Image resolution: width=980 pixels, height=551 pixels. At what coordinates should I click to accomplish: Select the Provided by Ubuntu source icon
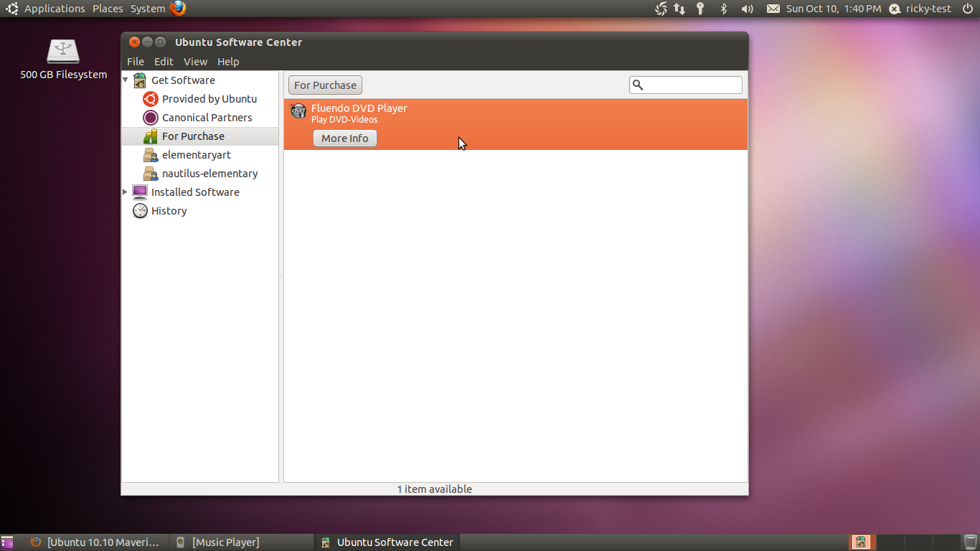click(150, 99)
